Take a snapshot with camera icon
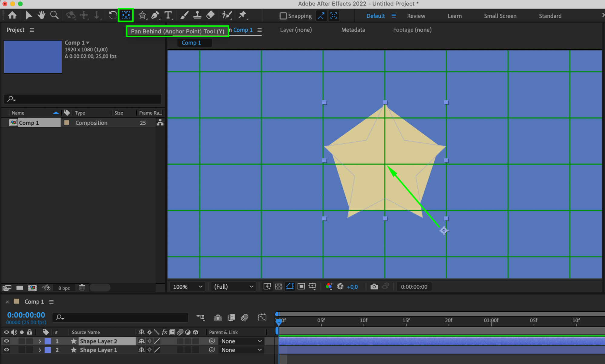 (374, 287)
